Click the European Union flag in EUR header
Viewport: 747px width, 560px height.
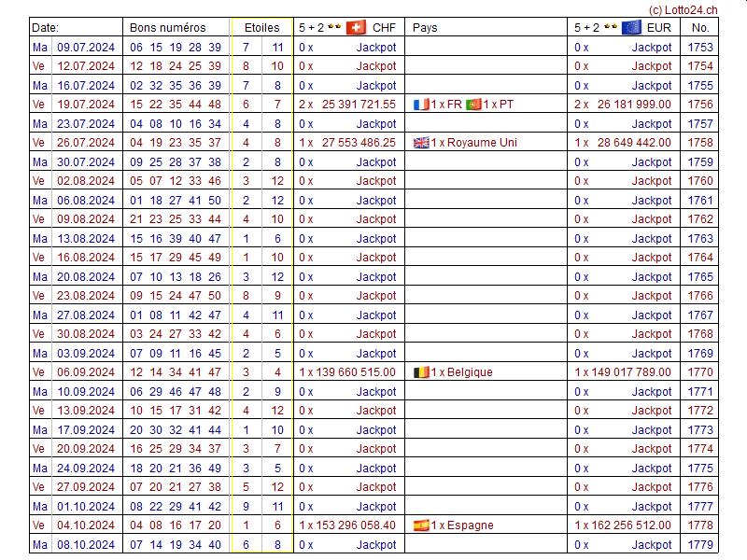pyautogui.click(x=631, y=27)
